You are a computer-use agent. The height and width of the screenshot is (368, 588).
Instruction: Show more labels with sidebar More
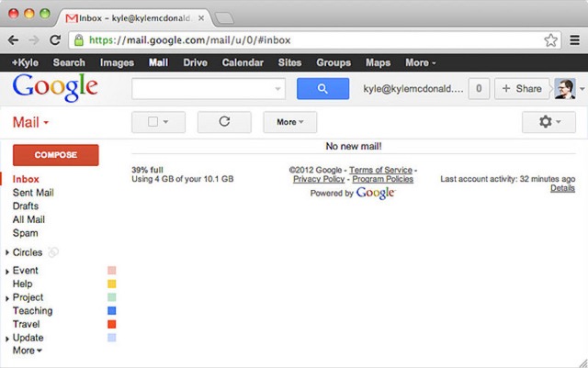(x=28, y=351)
